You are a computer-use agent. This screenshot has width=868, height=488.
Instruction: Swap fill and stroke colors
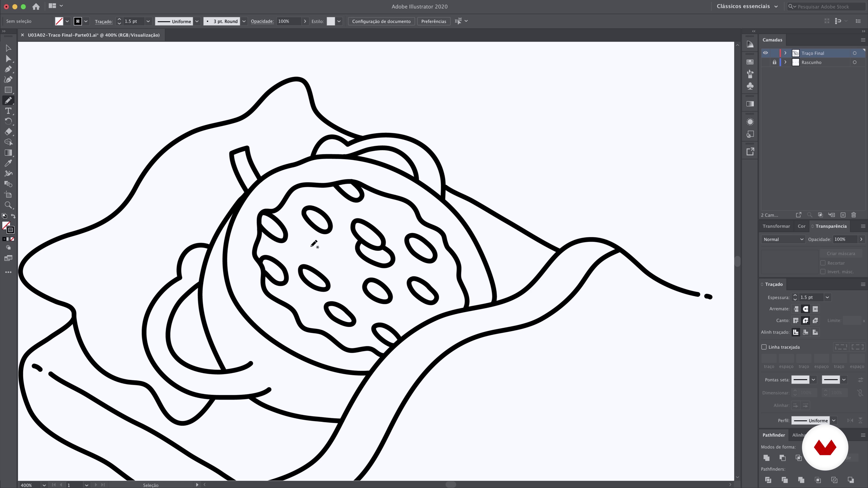pyautogui.click(x=13, y=216)
